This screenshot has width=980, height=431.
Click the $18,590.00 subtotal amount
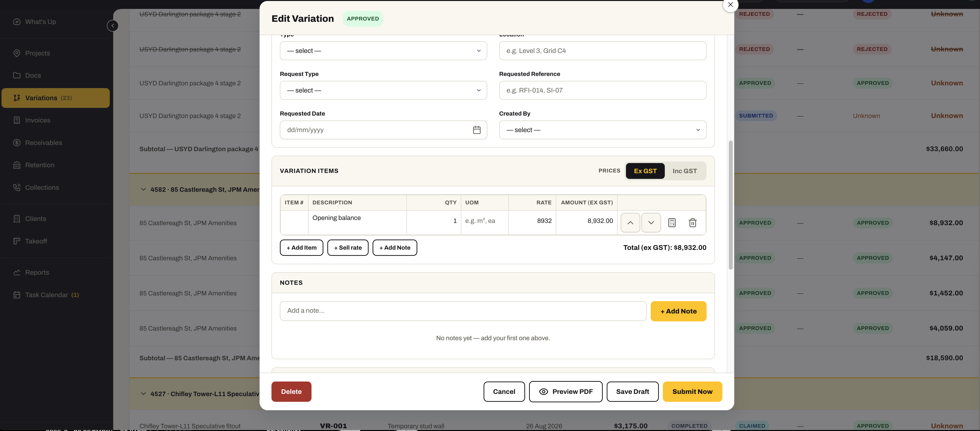pyautogui.click(x=944, y=358)
